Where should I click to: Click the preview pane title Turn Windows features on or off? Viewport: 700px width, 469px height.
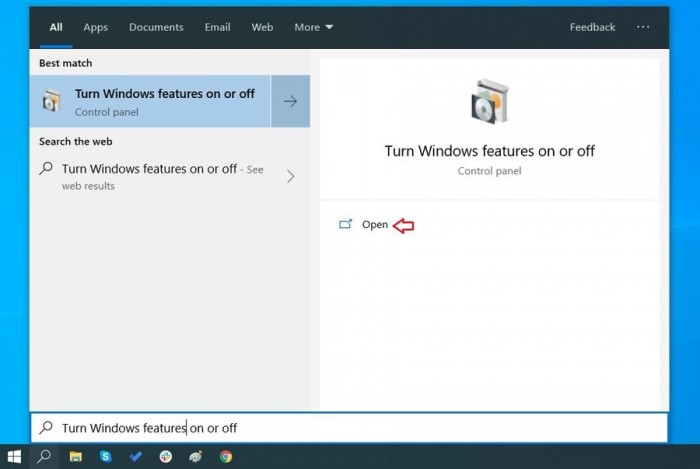pos(490,151)
